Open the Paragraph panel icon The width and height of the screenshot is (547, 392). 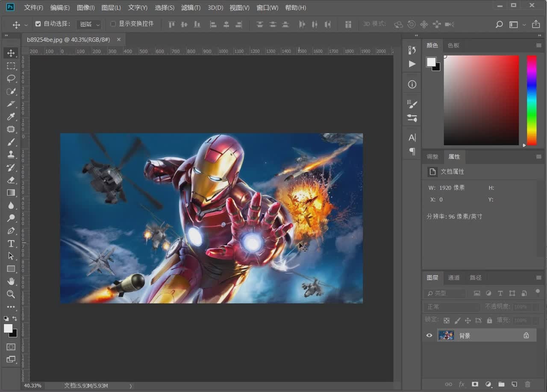412,152
